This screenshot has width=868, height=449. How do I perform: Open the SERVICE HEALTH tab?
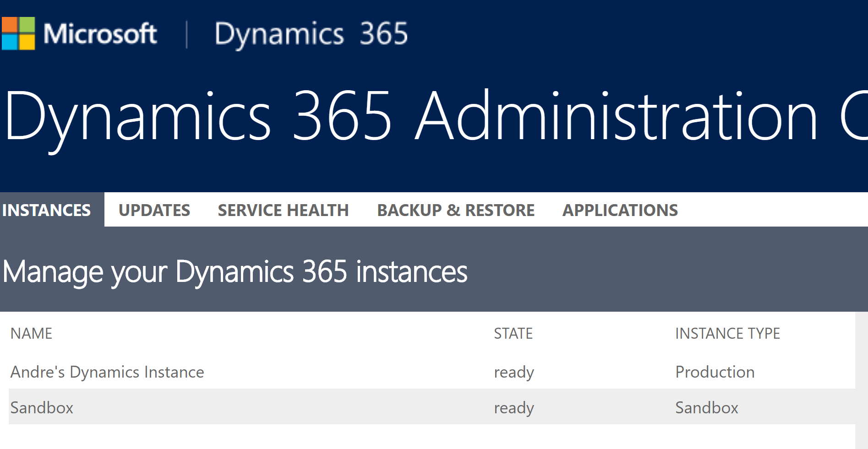pyautogui.click(x=283, y=210)
